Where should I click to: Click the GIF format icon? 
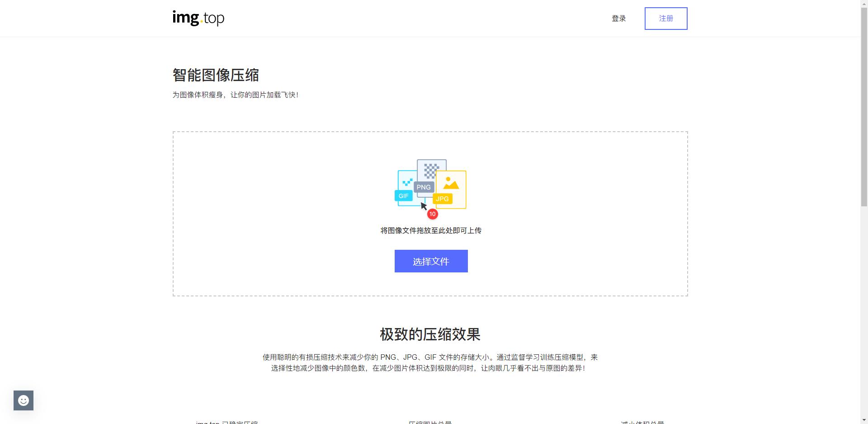coord(404,195)
